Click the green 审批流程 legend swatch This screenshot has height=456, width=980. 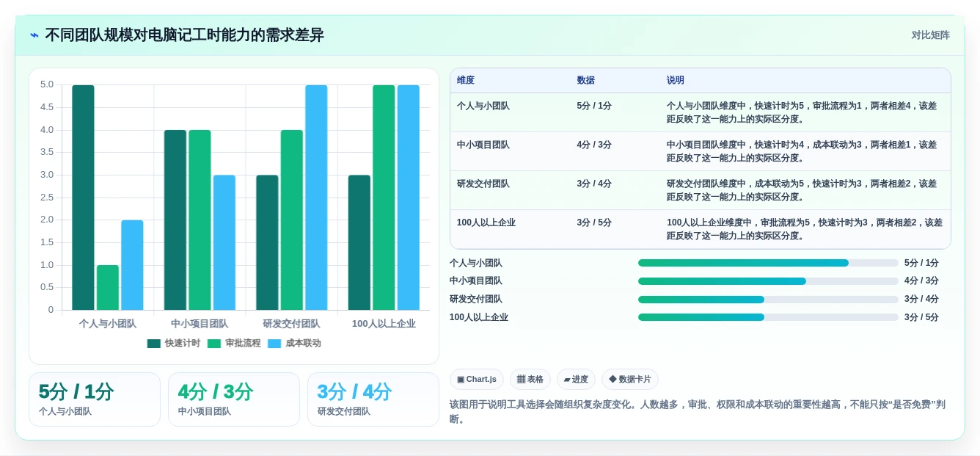pyautogui.click(x=214, y=344)
